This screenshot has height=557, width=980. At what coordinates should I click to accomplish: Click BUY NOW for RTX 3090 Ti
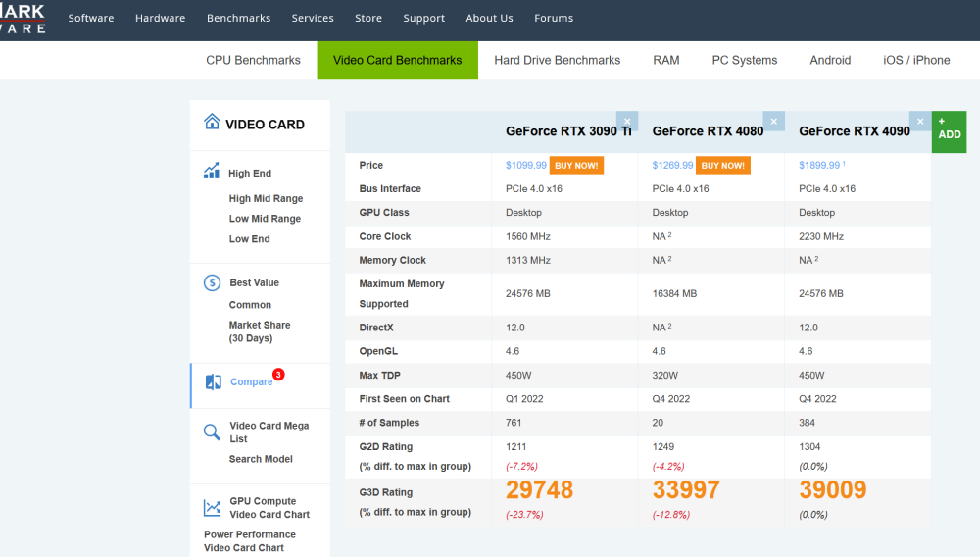576,166
